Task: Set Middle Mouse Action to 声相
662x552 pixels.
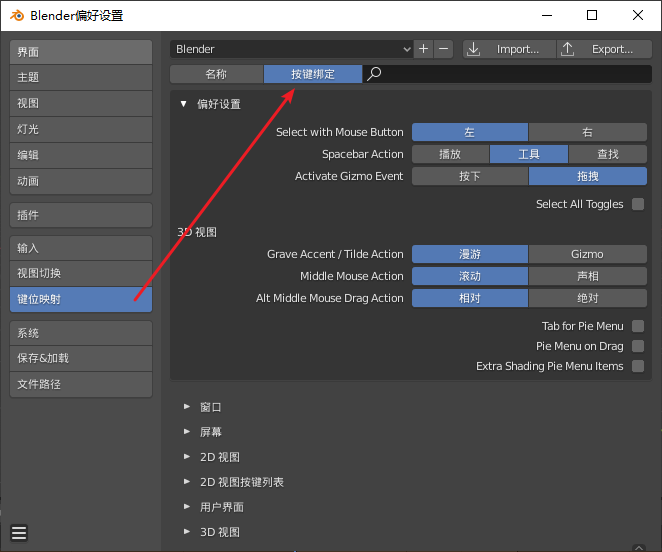Action: [588, 276]
